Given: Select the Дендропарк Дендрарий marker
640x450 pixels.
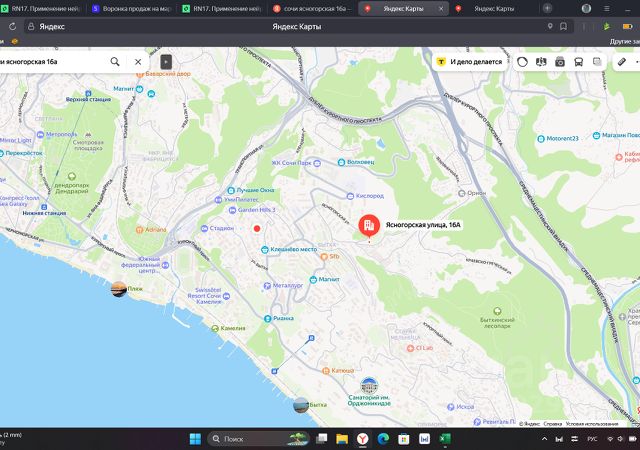Looking at the screenshot, I should coord(72,176).
